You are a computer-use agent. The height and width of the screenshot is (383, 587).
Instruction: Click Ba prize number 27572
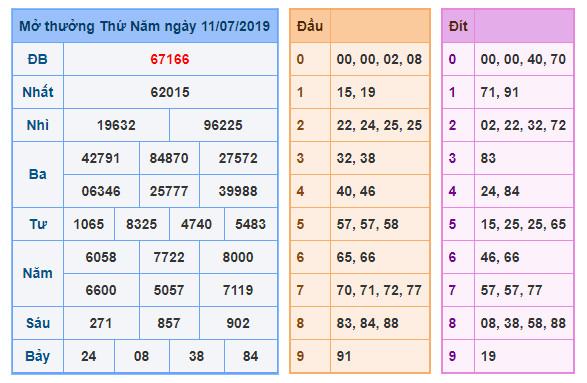tap(238, 158)
